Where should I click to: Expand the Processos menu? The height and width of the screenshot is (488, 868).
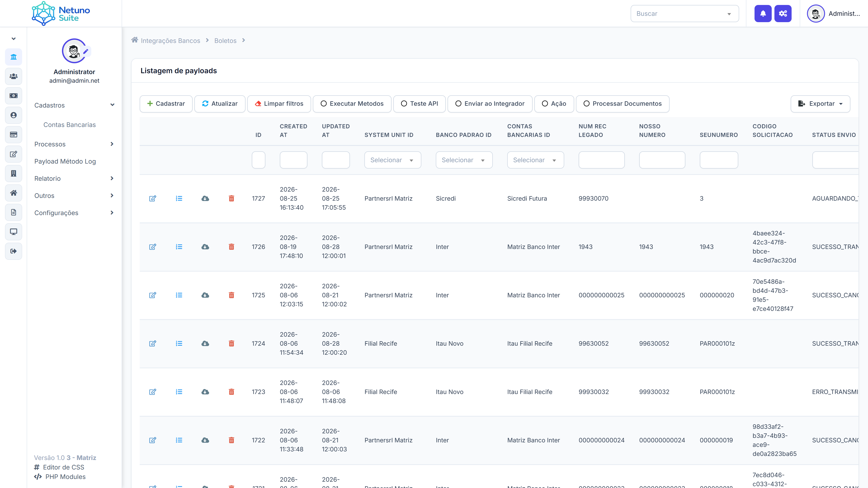point(74,144)
